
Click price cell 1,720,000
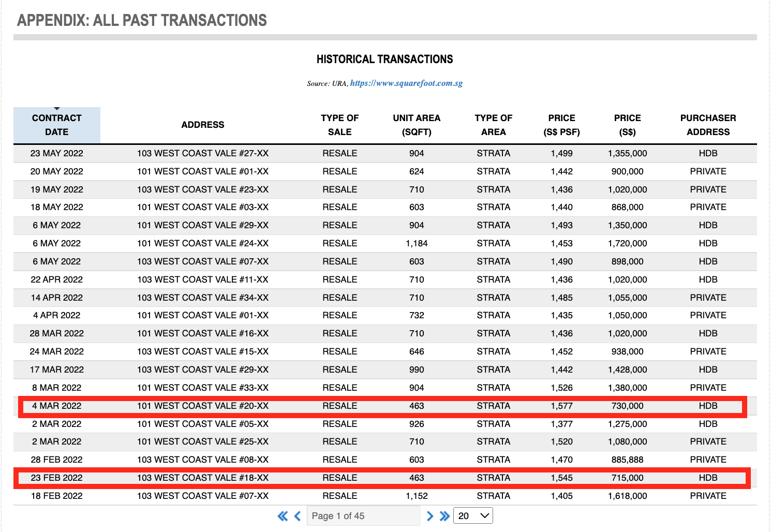pyautogui.click(x=628, y=243)
